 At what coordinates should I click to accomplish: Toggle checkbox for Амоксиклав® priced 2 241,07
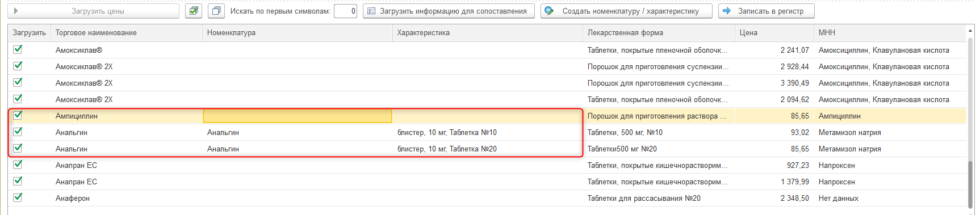coord(18,49)
